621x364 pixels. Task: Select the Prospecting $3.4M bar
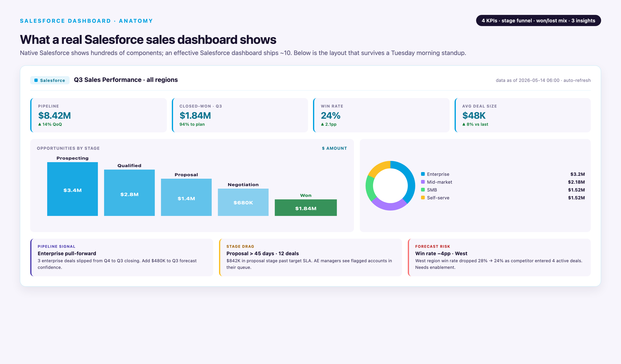[x=72, y=189]
